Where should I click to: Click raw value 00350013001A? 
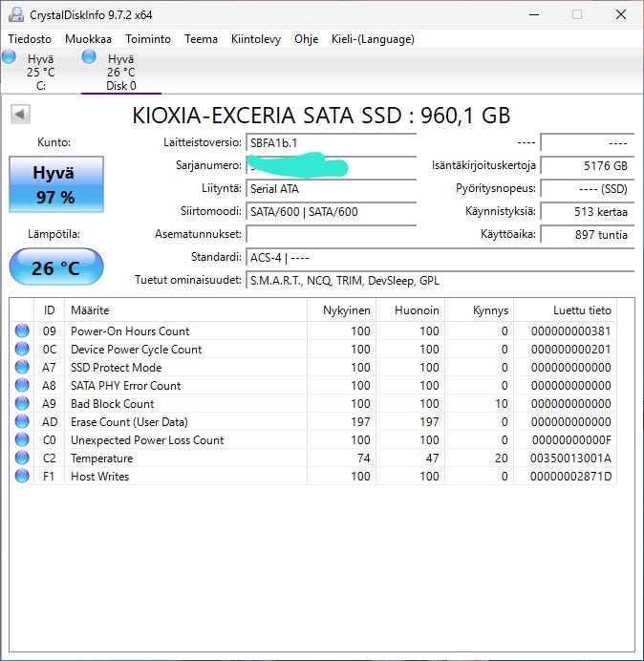point(570,458)
